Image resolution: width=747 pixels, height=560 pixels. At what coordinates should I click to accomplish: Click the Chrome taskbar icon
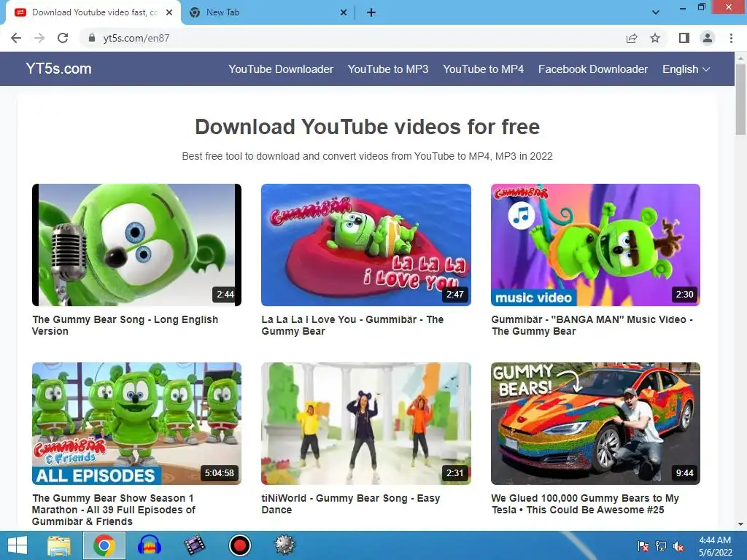coord(104,545)
